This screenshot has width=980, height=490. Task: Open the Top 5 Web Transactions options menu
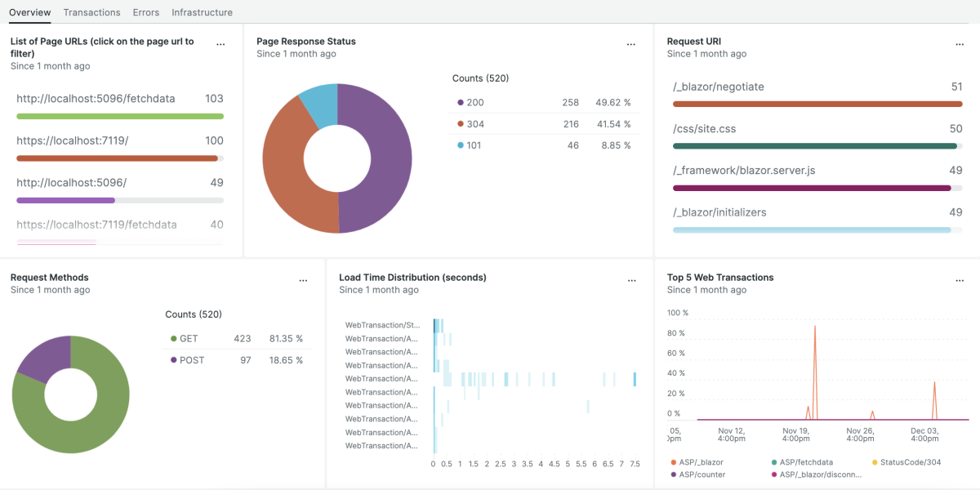pyautogui.click(x=960, y=281)
